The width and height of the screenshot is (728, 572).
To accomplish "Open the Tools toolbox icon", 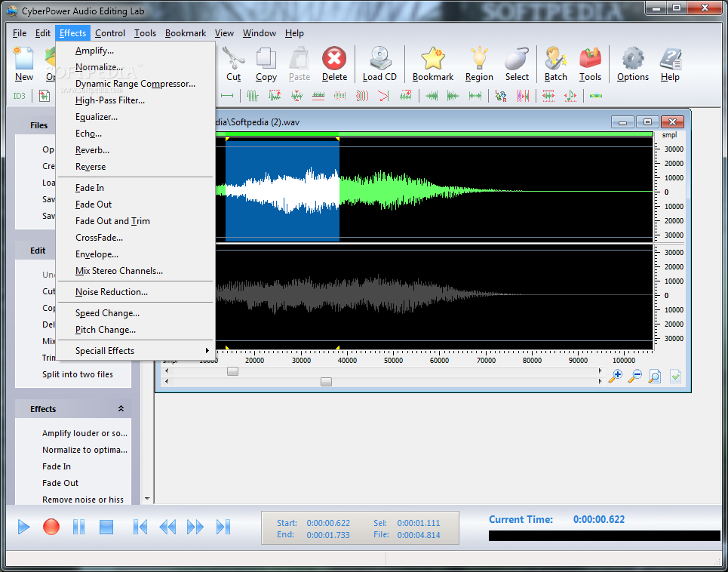I will (590, 64).
